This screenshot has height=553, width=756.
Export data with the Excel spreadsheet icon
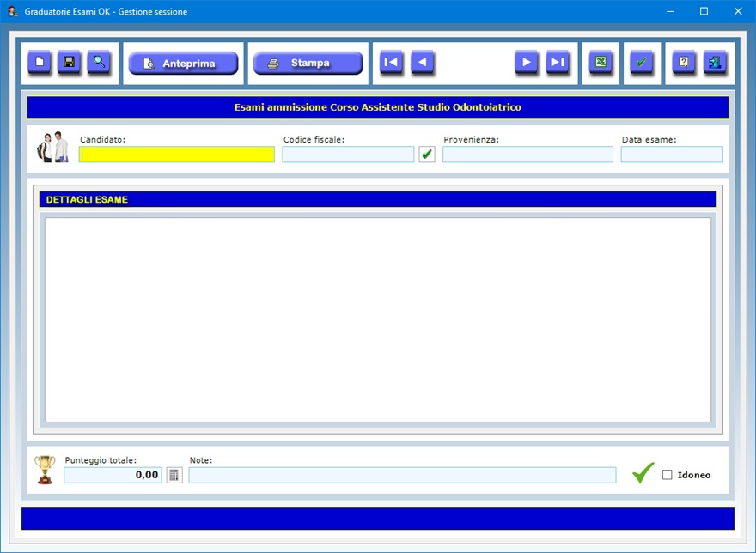(x=601, y=62)
